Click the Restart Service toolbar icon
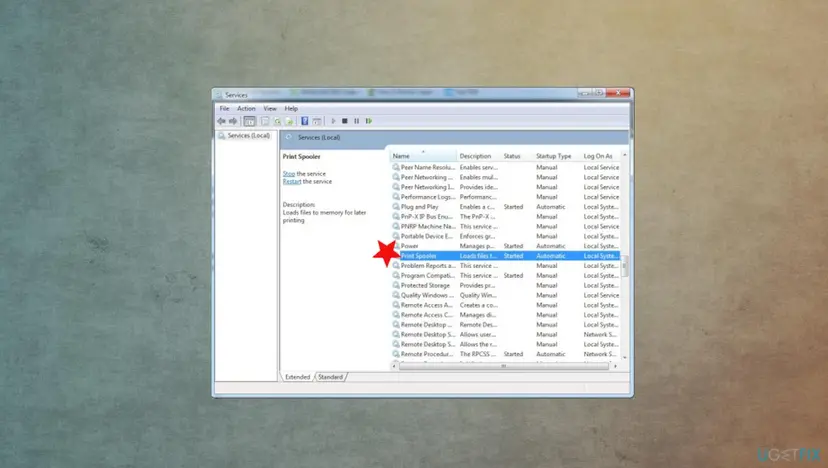 tap(369, 121)
